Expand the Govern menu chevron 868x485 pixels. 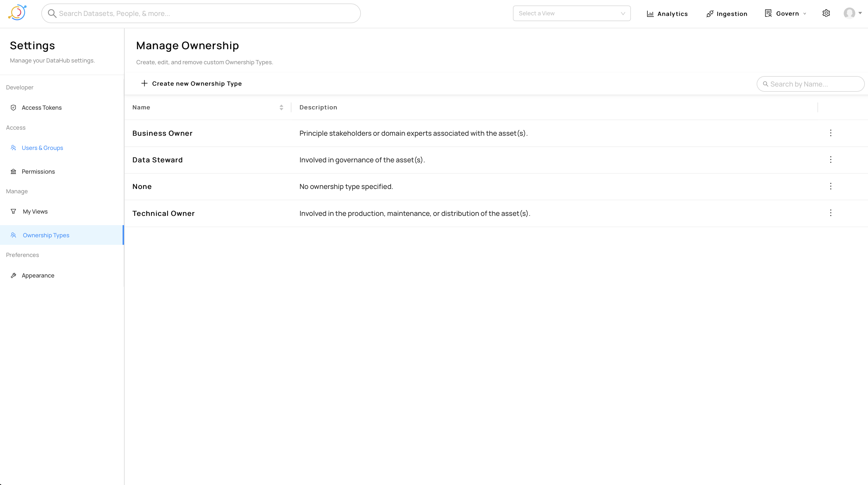click(x=805, y=14)
